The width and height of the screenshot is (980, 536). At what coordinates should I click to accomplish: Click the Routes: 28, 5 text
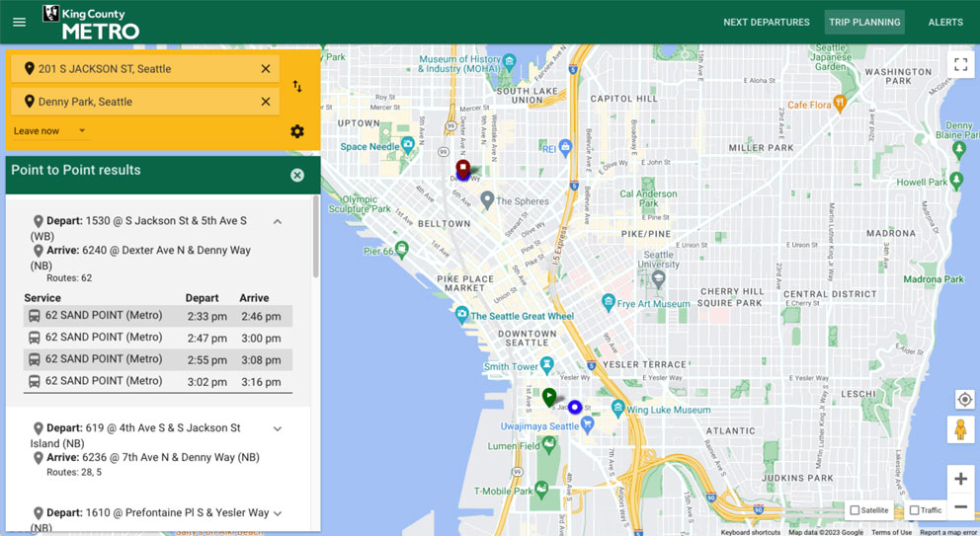tap(74, 472)
